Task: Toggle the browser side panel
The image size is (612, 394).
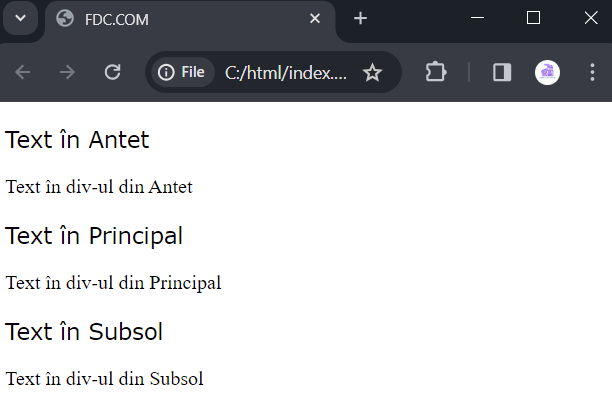Action: 502,72
